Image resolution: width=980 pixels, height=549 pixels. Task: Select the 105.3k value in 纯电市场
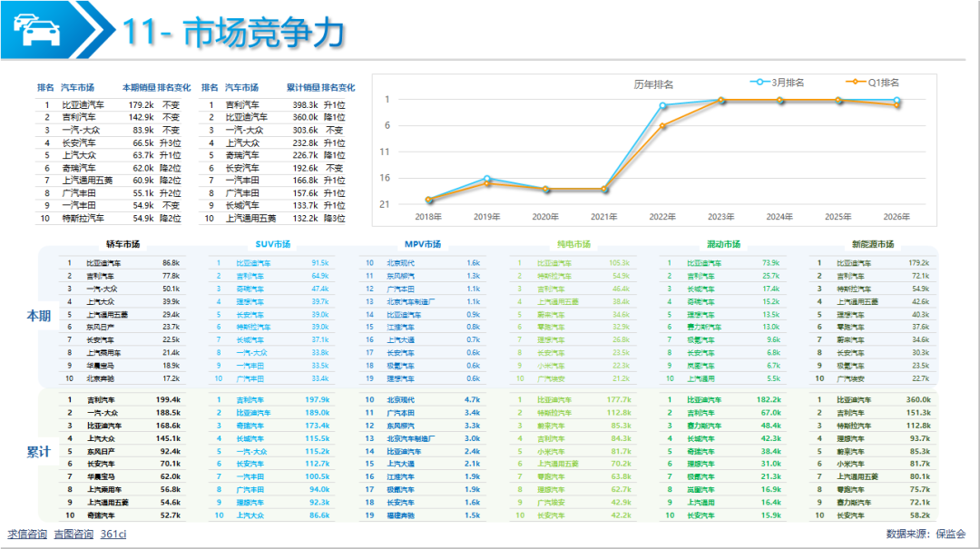pos(620,263)
